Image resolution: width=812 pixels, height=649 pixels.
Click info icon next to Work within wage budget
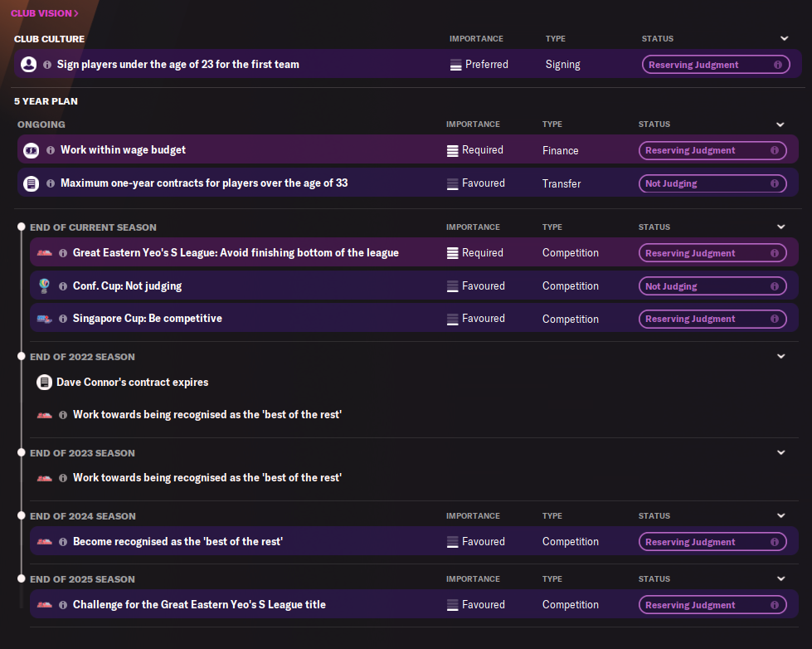click(x=51, y=150)
